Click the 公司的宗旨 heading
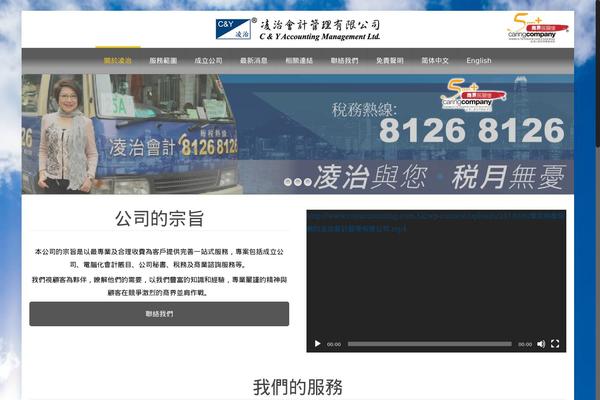 coord(159,219)
